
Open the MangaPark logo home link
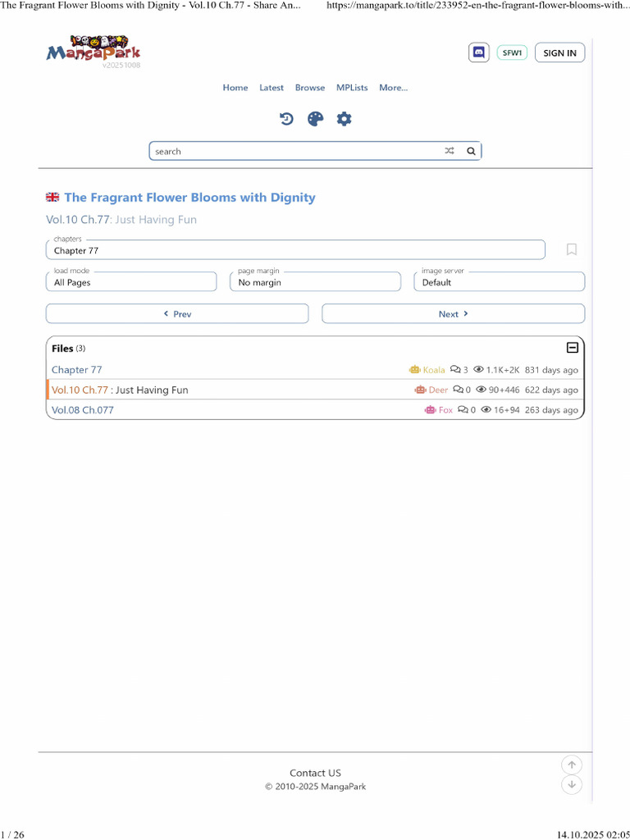pyautogui.click(x=94, y=49)
